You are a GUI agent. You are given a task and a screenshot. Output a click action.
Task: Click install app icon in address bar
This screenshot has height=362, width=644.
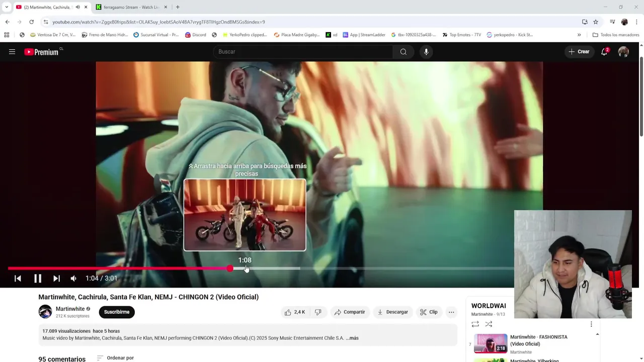[585, 22]
